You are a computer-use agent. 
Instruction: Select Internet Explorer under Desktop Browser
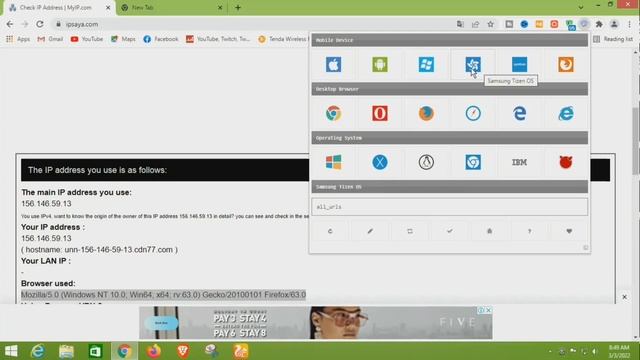pyautogui.click(x=566, y=113)
